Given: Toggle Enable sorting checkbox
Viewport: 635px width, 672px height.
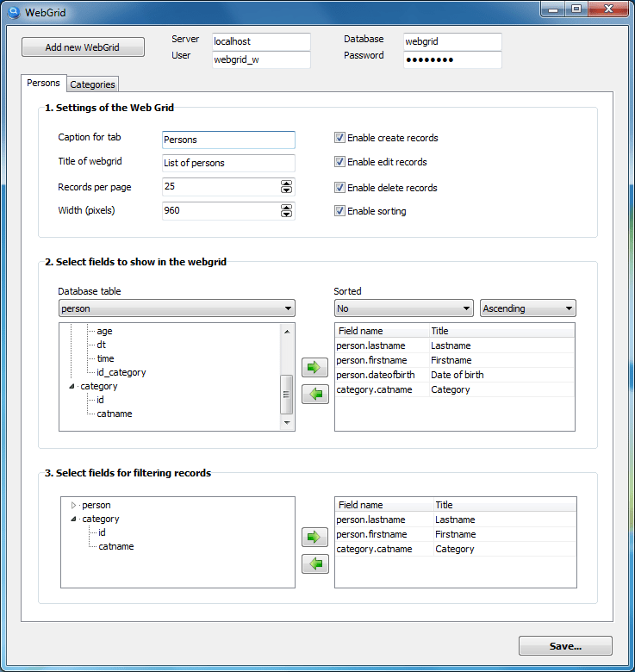Looking at the screenshot, I should [339, 211].
